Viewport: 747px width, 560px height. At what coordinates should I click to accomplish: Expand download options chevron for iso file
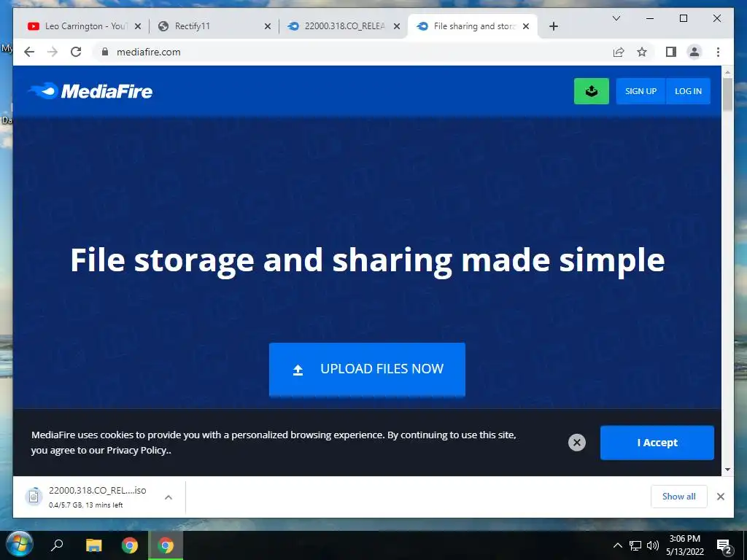169,497
